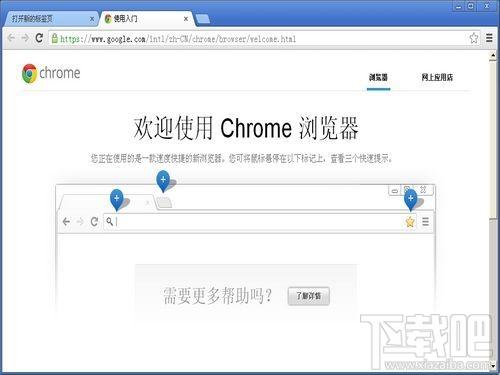Bookmark this page with the star icon

[x=474, y=38]
